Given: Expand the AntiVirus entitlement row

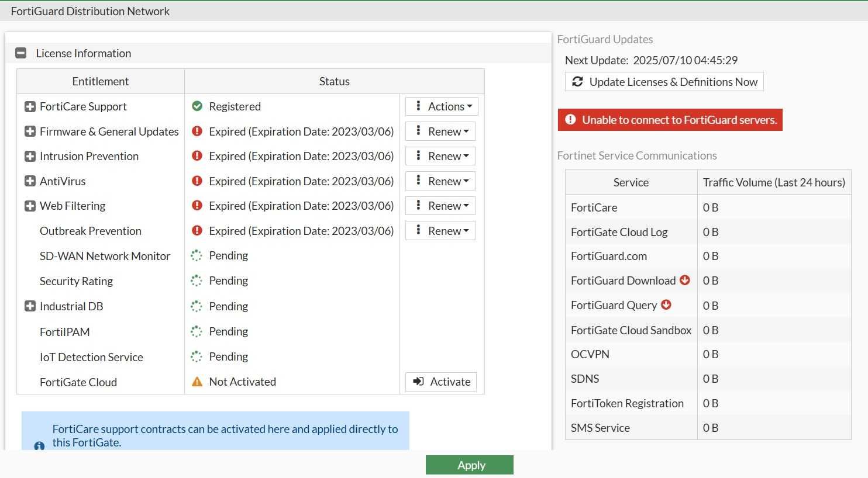Looking at the screenshot, I should (x=30, y=181).
